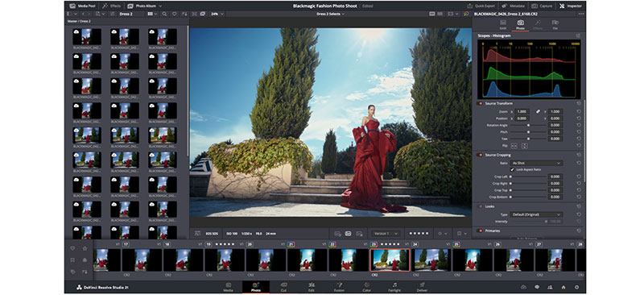Adjust the Rotation Angle slider
The height and width of the screenshot is (295, 644).
528,125
